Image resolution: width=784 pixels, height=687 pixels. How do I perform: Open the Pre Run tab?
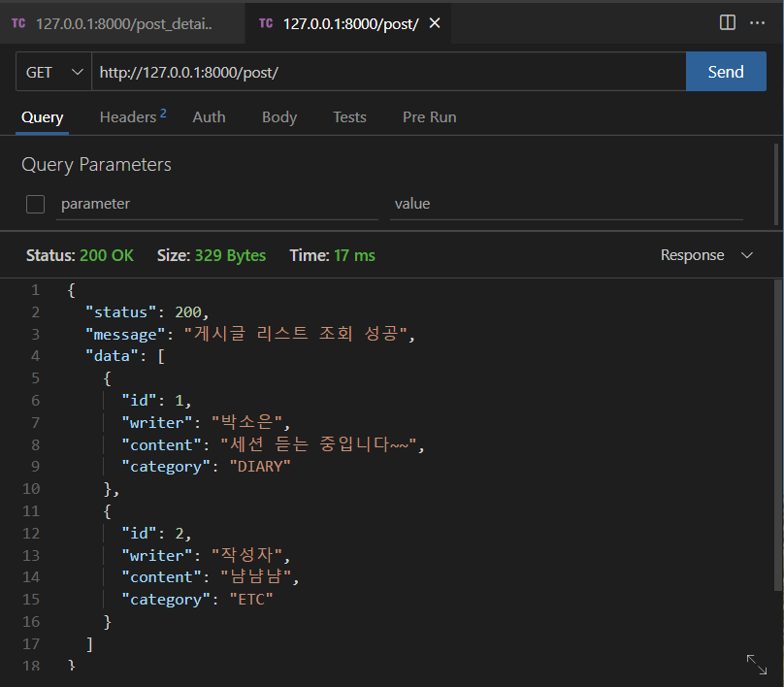pyautogui.click(x=429, y=117)
